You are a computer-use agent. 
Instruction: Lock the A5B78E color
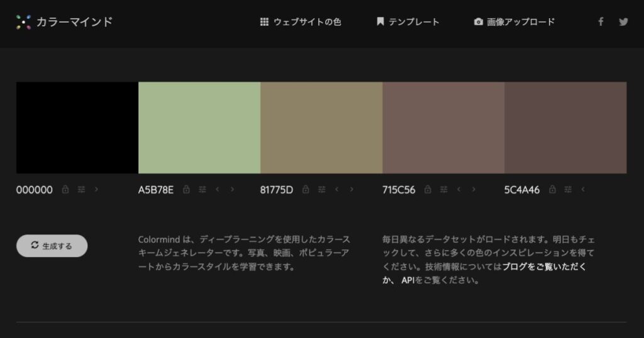point(186,189)
